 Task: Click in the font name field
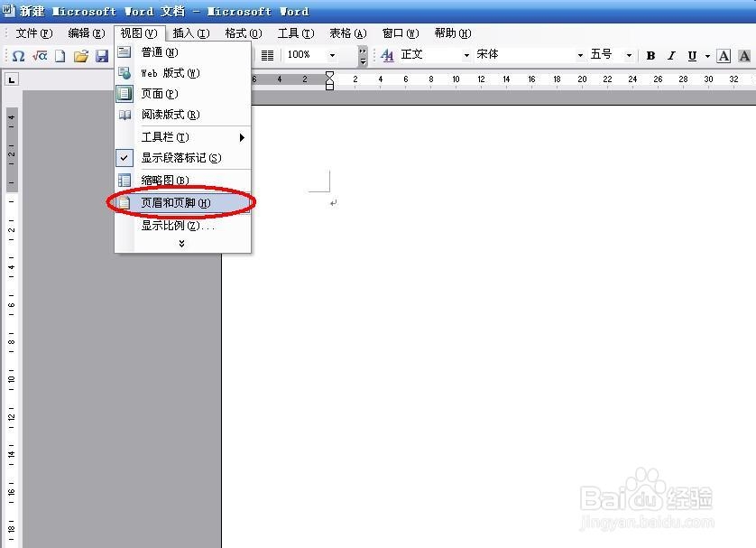tap(525, 54)
